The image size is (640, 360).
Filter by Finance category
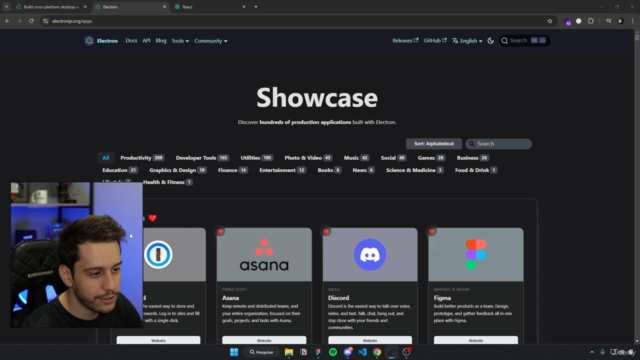233,170
